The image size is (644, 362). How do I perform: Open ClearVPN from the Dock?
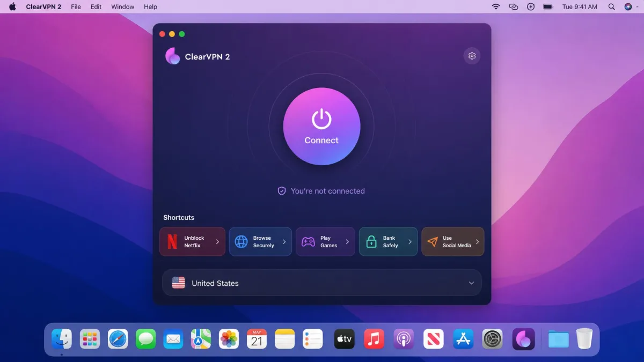pyautogui.click(x=523, y=339)
